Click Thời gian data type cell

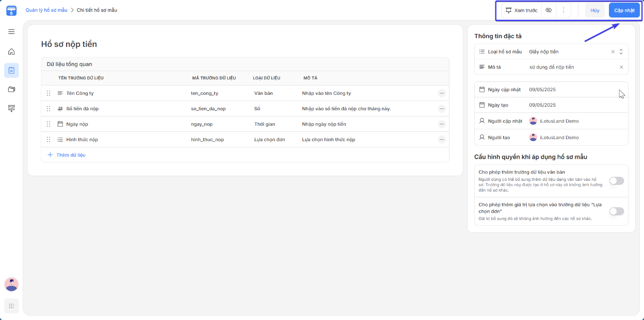click(x=265, y=124)
